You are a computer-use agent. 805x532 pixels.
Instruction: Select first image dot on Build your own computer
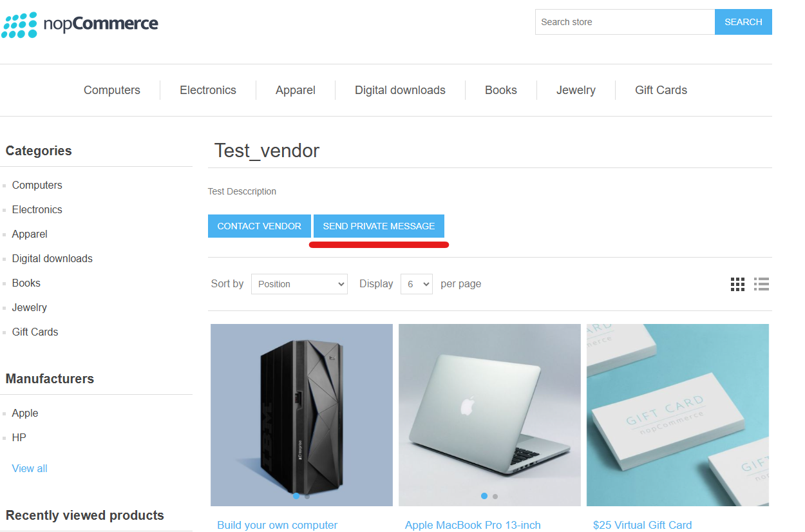296,496
